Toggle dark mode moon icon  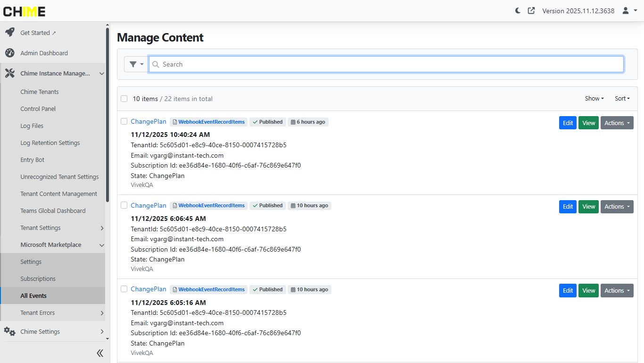point(518,10)
